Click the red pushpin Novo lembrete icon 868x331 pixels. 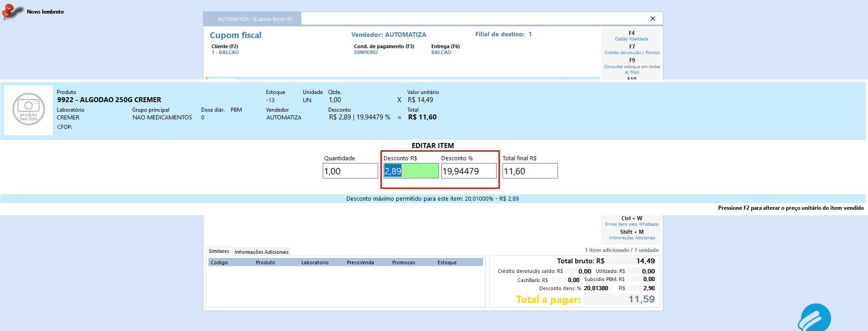tap(12, 11)
